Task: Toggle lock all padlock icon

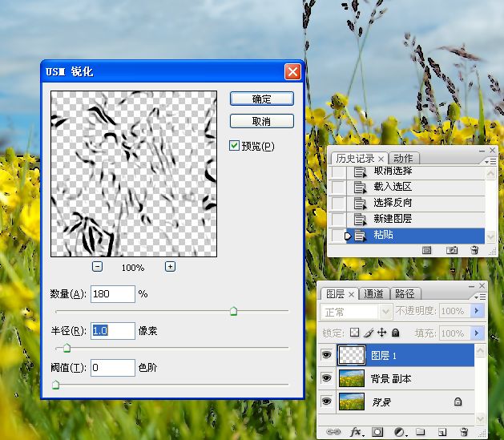Action: 395,333
